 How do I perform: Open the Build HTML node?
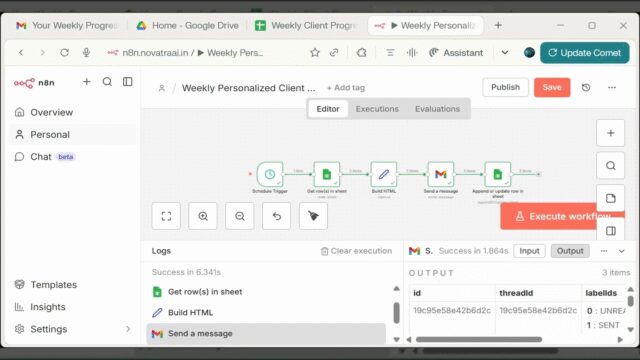tap(384, 174)
